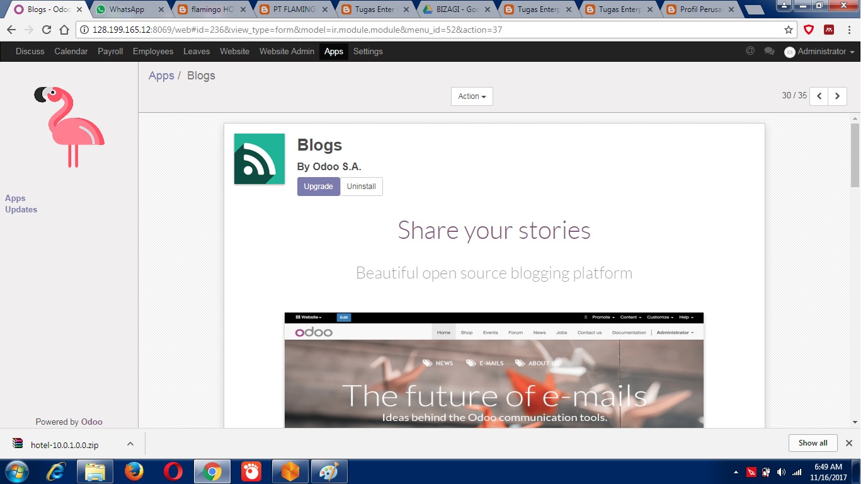Close the WhatsApp browser tab
This screenshot has width=868, height=484.
pos(161,9)
